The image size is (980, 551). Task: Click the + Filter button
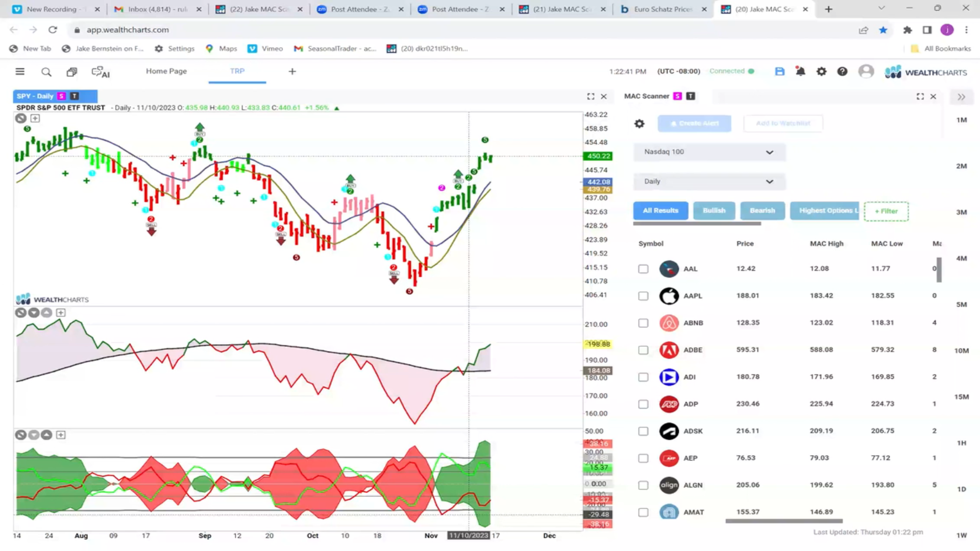(886, 211)
